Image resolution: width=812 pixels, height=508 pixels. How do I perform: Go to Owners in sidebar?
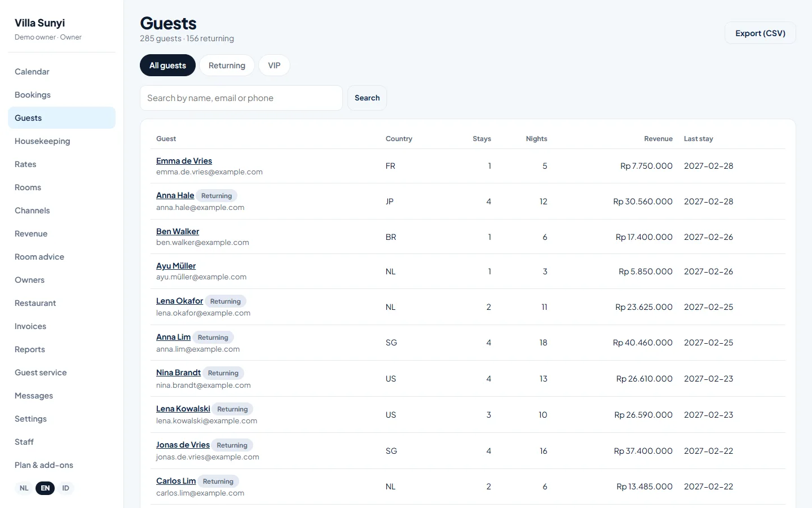click(x=61, y=280)
